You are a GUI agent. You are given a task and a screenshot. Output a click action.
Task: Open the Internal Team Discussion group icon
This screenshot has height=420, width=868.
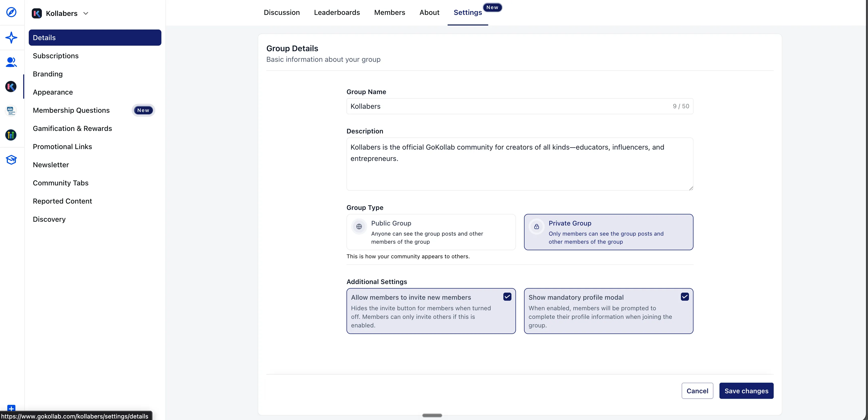11,110
